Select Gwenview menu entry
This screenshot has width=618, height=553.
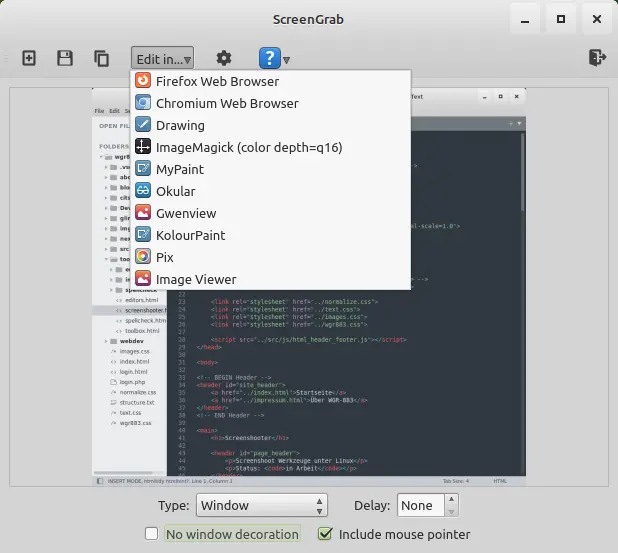click(x=270, y=213)
